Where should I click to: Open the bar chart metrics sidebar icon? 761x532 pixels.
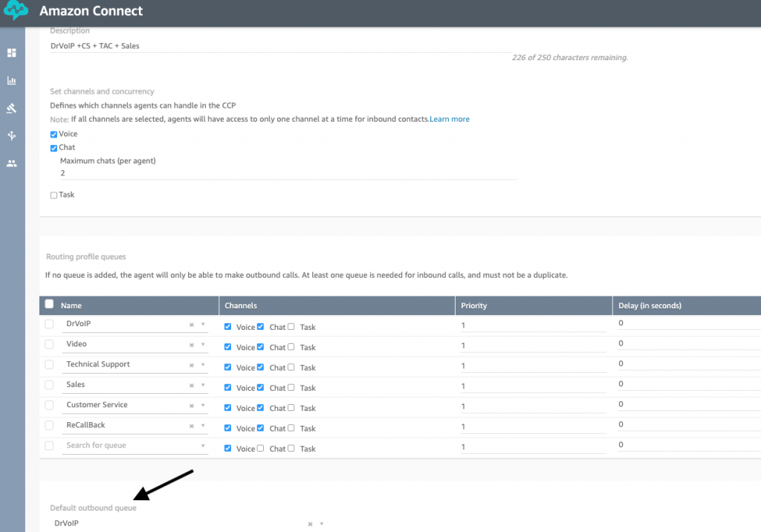[x=12, y=80]
